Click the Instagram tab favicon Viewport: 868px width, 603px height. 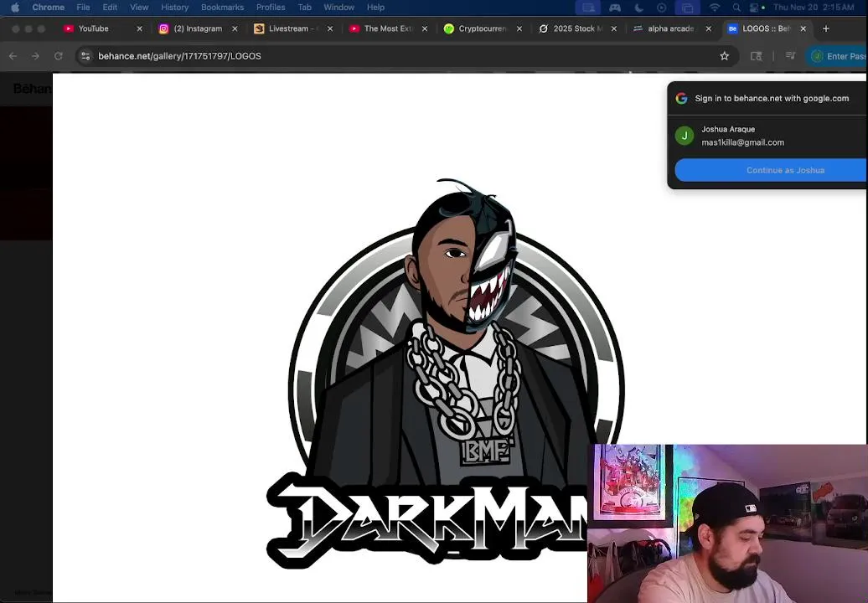coord(164,28)
